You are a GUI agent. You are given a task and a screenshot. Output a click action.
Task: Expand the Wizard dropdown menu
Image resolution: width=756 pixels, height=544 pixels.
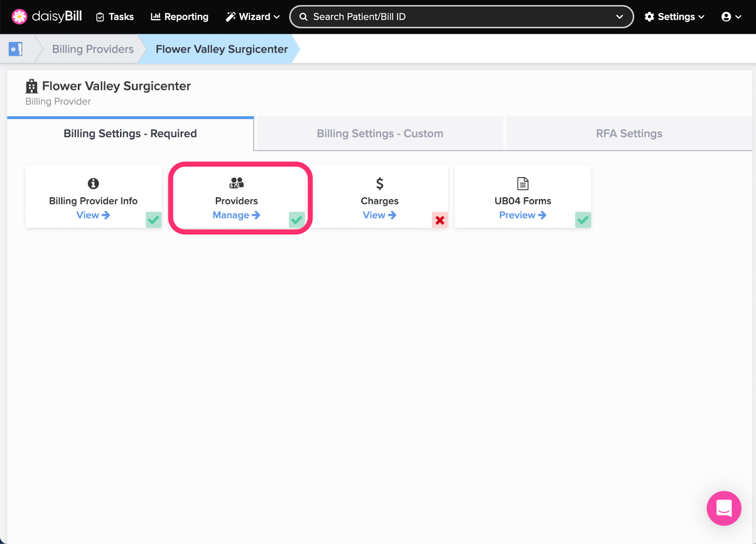[253, 17]
